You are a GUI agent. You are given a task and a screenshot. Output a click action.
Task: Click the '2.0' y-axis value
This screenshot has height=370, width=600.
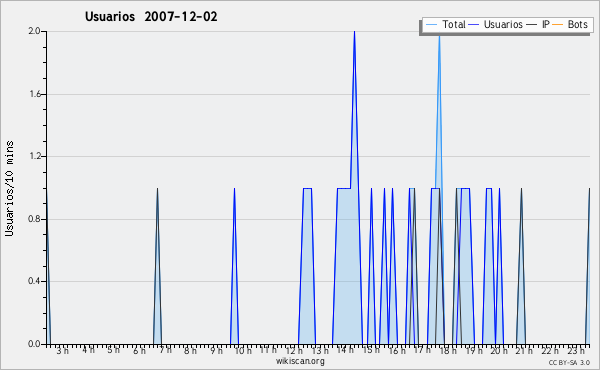[35, 31]
